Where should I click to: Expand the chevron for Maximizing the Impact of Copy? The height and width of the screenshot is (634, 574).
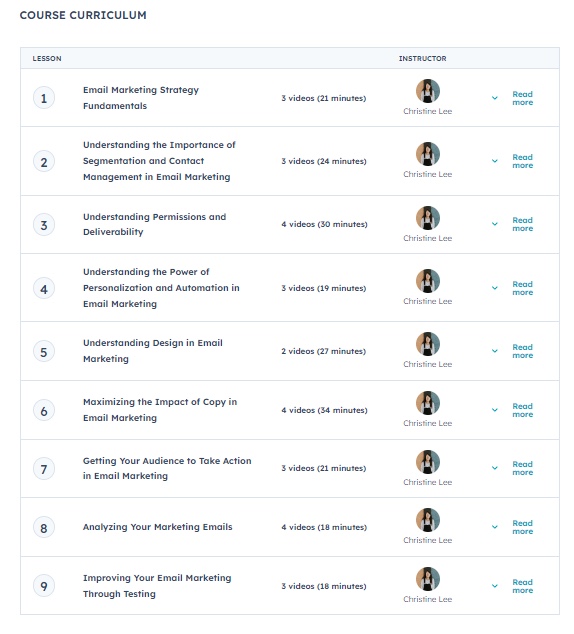[x=494, y=410]
